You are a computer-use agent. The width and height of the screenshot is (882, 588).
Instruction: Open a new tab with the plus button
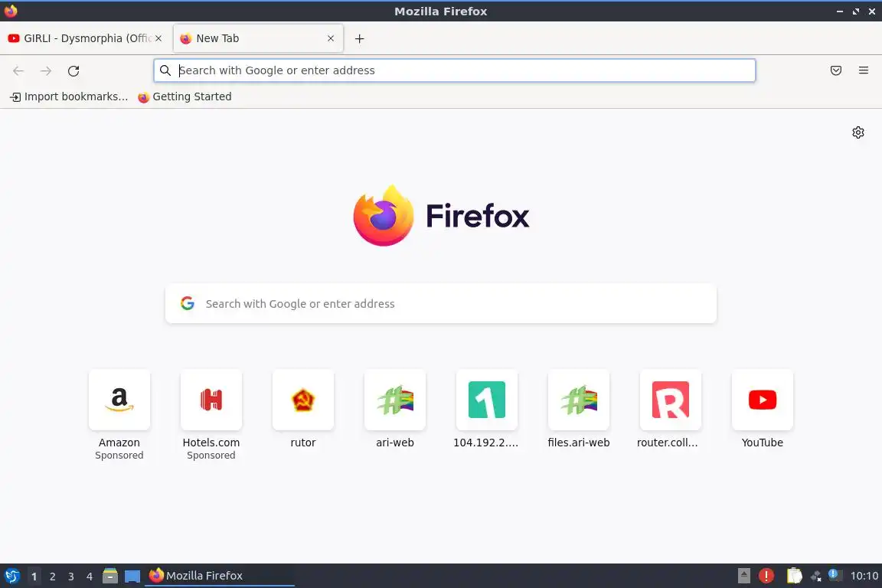359,38
